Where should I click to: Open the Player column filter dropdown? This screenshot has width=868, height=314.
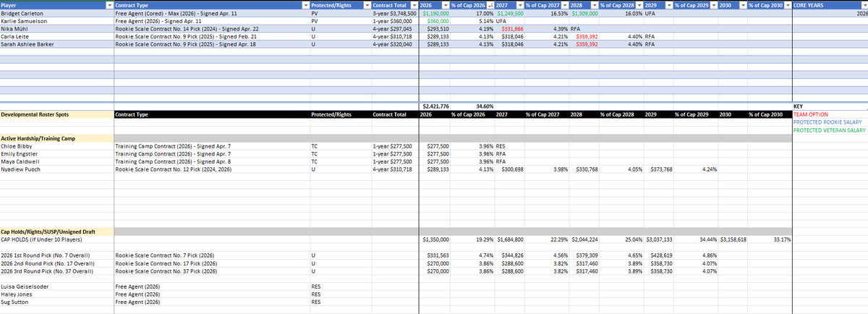click(109, 5)
